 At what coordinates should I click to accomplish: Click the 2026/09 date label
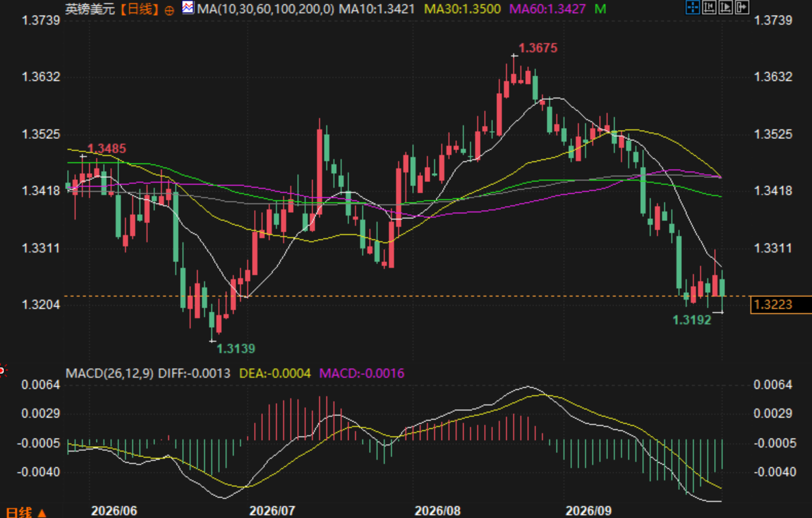(x=588, y=510)
